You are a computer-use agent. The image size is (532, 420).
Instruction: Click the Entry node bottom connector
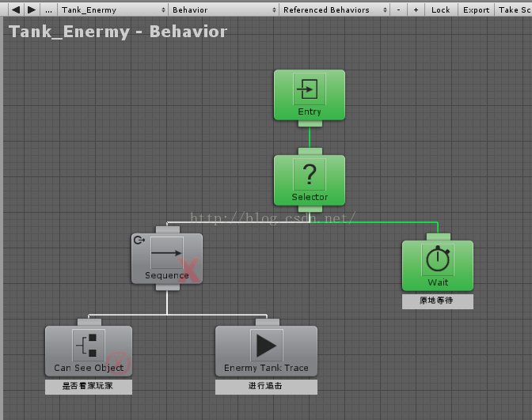point(310,123)
